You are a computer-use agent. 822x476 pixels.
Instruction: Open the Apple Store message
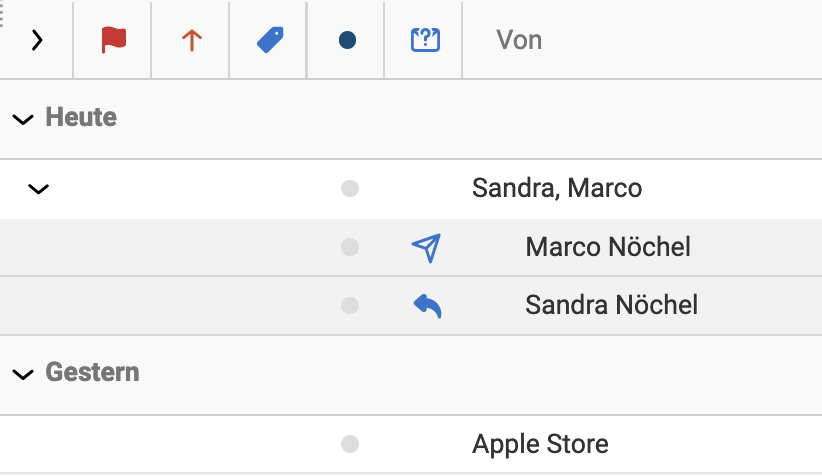tap(540, 444)
